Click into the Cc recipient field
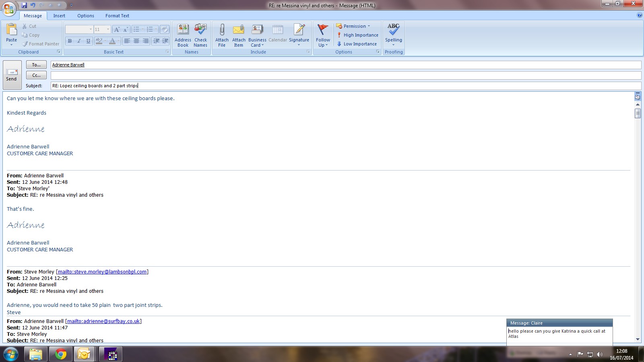The height and width of the screenshot is (362, 644). [345, 75]
